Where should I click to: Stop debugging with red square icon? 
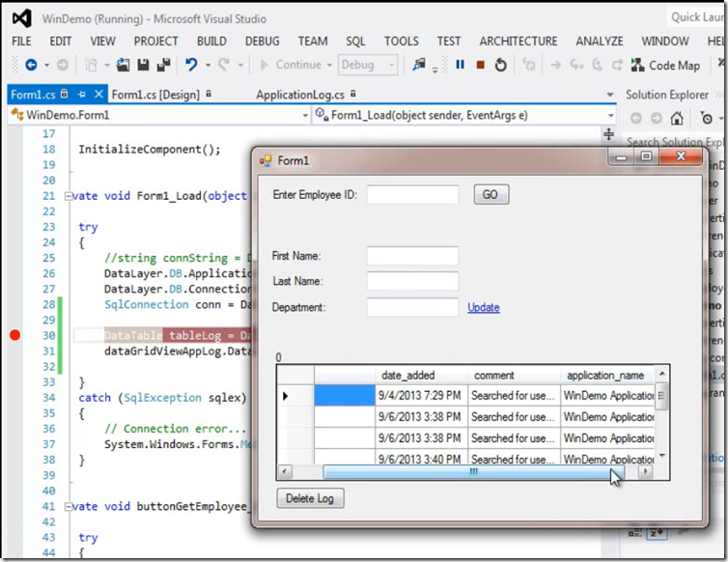pyautogui.click(x=481, y=65)
